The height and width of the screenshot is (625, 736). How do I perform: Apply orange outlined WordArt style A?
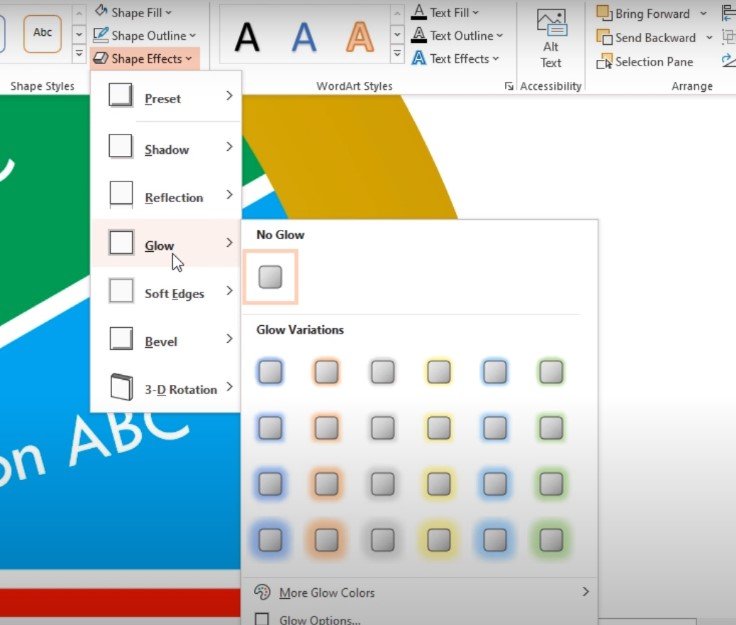[360, 38]
